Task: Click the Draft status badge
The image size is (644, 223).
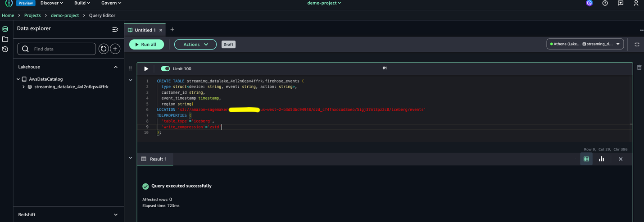Action: (x=228, y=45)
